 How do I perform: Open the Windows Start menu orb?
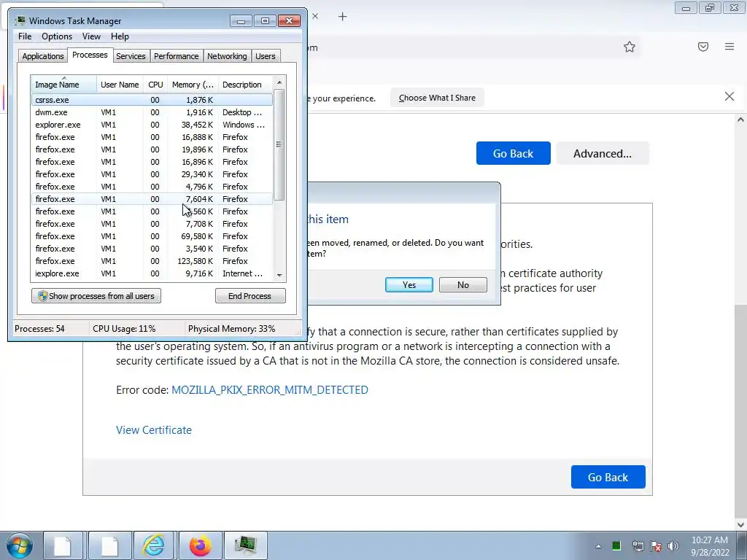click(x=20, y=545)
